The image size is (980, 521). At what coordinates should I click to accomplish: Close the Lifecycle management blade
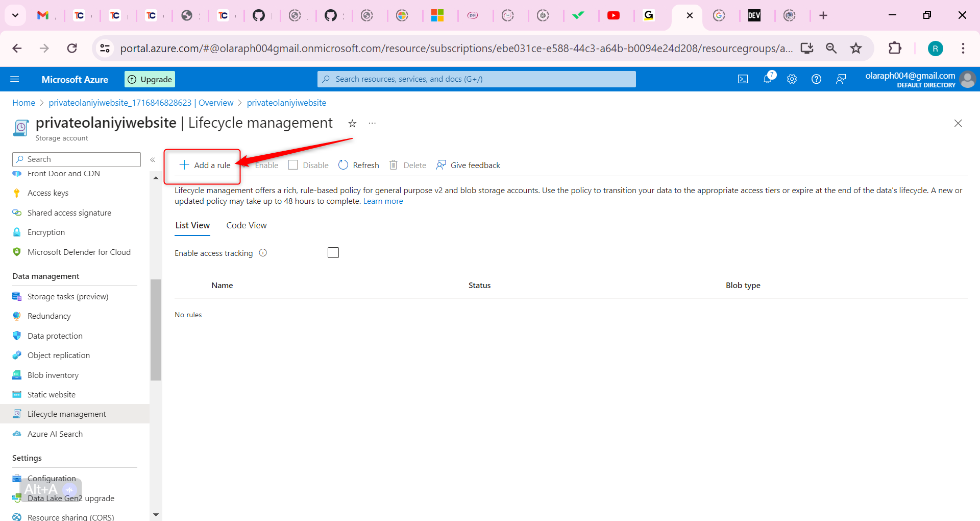958,123
